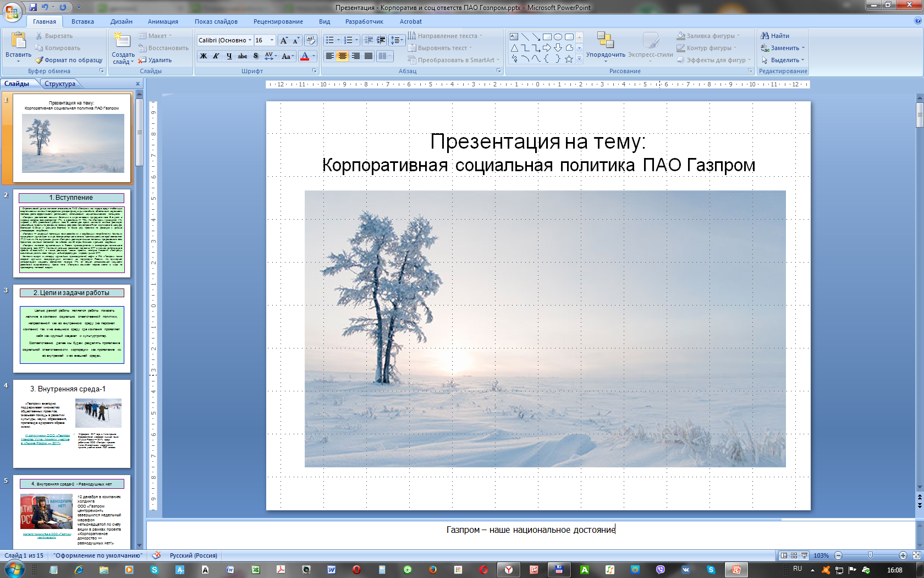Open the Показ слайдов ribbon tab
Image resolution: width=924 pixels, height=578 pixels.
216,21
